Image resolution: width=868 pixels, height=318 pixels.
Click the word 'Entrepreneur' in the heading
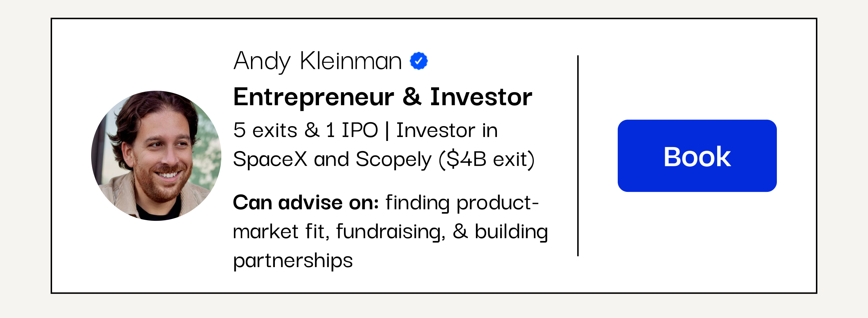(314, 98)
